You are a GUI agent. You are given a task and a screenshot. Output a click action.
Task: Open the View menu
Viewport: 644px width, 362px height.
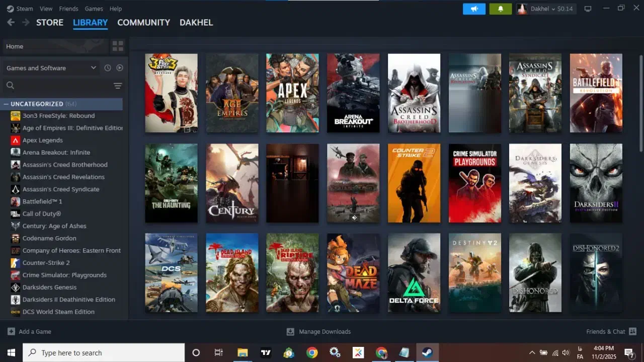coord(46,9)
